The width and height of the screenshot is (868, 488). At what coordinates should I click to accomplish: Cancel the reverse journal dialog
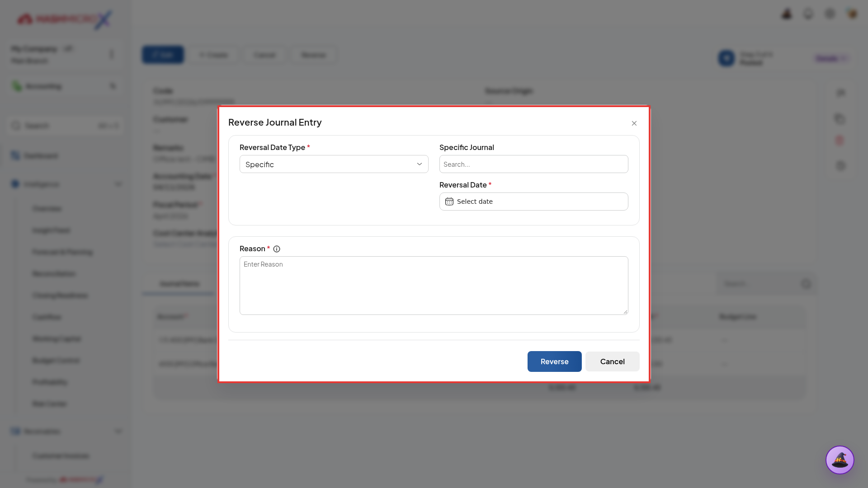(612, 361)
